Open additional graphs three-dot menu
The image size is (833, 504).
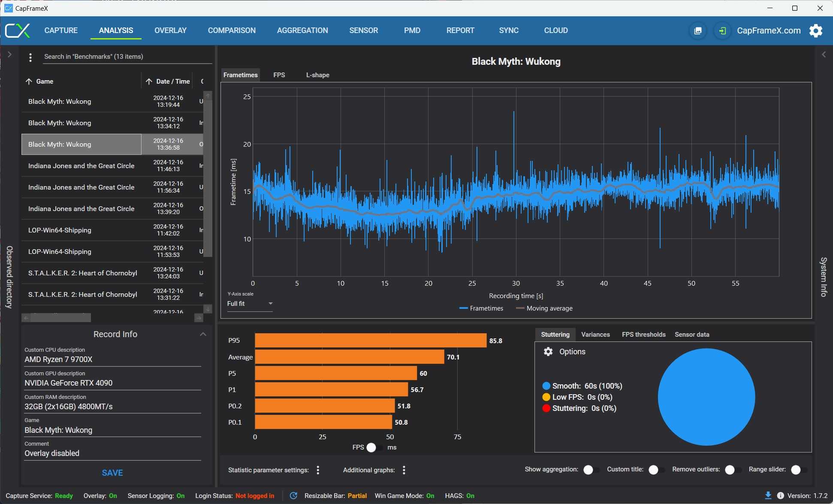(x=404, y=470)
